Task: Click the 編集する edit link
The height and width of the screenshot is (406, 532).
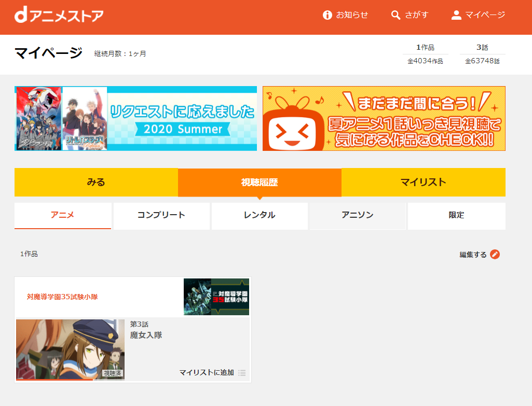Action: point(480,255)
